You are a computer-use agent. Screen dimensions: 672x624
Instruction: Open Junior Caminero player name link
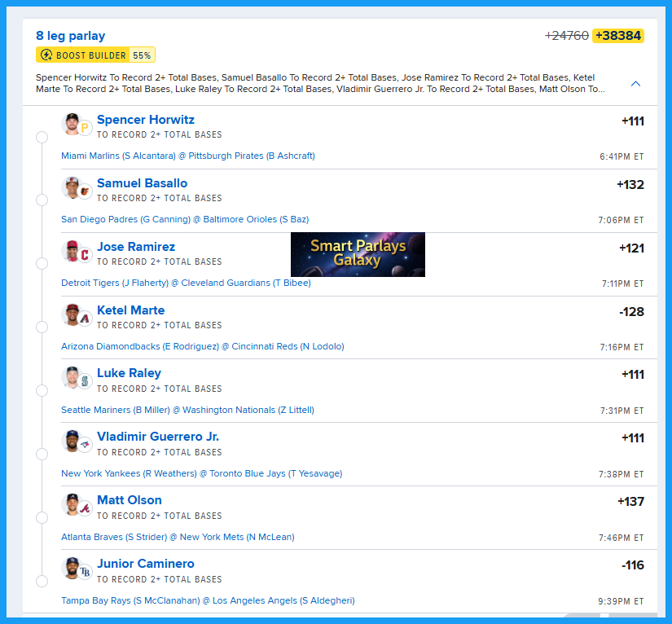point(145,563)
